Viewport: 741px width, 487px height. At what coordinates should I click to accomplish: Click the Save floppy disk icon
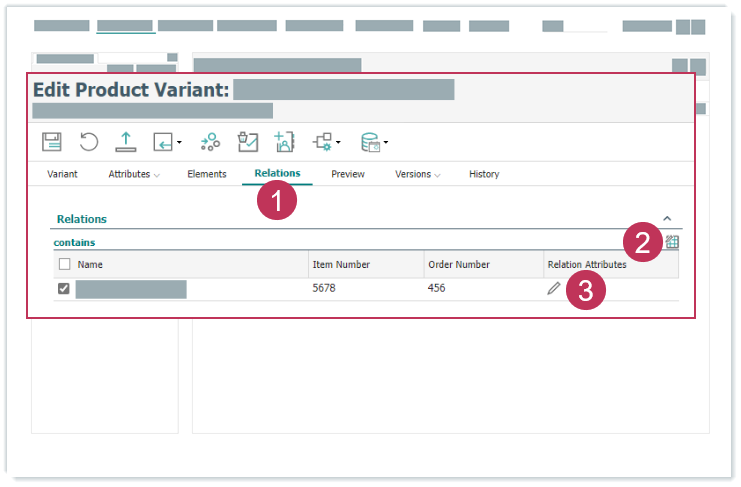tap(51, 142)
